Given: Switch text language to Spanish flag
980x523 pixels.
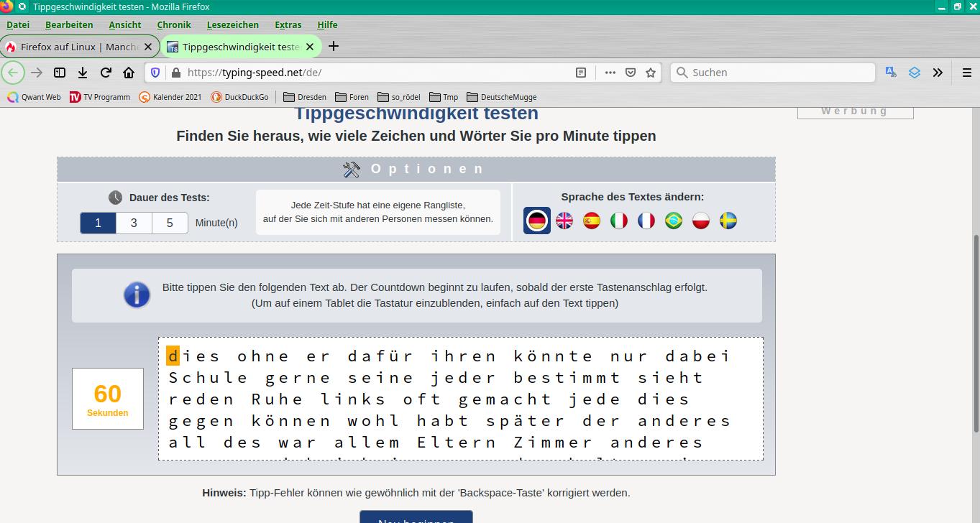Looking at the screenshot, I should (592, 221).
